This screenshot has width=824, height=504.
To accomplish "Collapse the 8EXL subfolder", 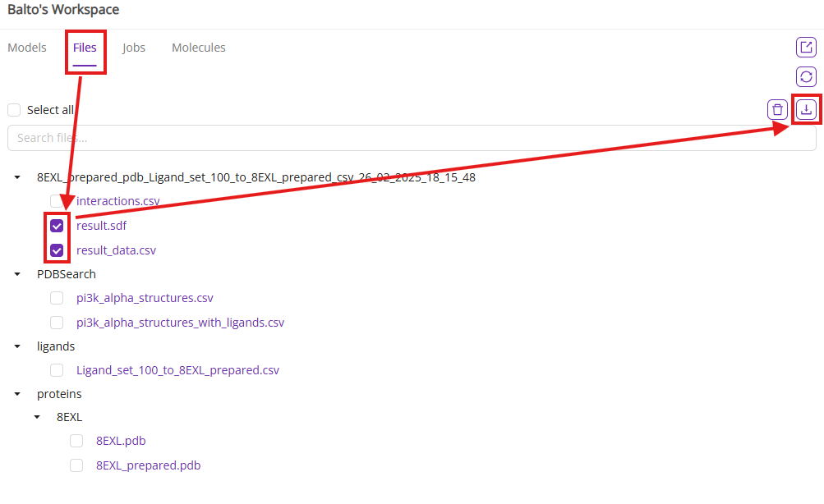I will point(37,417).
